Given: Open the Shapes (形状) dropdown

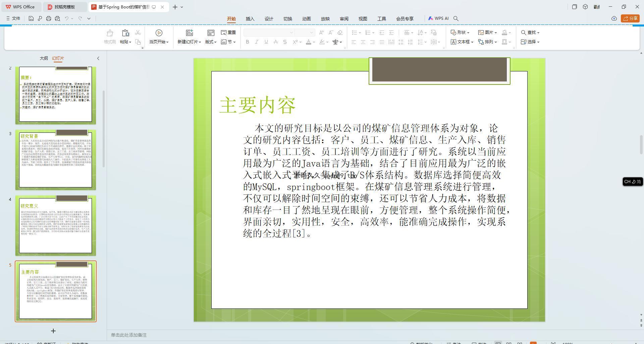Looking at the screenshot, I should [x=460, y=33].
